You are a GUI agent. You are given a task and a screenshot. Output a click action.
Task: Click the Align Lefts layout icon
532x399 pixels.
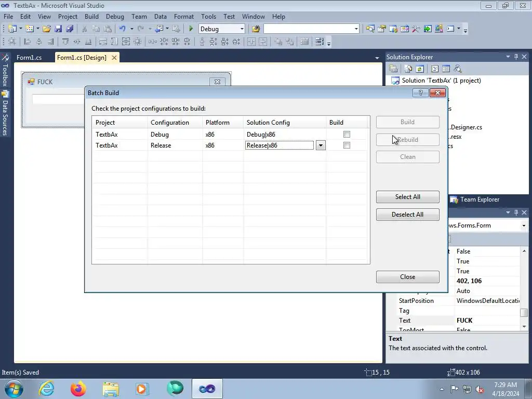click(x=28, y=42)
